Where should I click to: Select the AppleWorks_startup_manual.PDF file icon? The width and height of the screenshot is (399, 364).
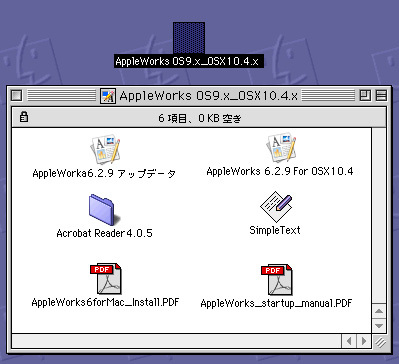(x=277, y=280)
